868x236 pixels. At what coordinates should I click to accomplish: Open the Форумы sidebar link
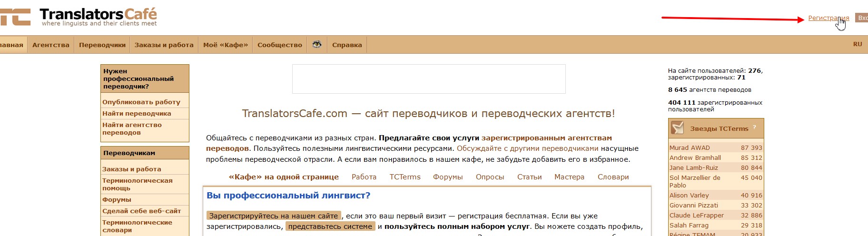coord(117,199)
